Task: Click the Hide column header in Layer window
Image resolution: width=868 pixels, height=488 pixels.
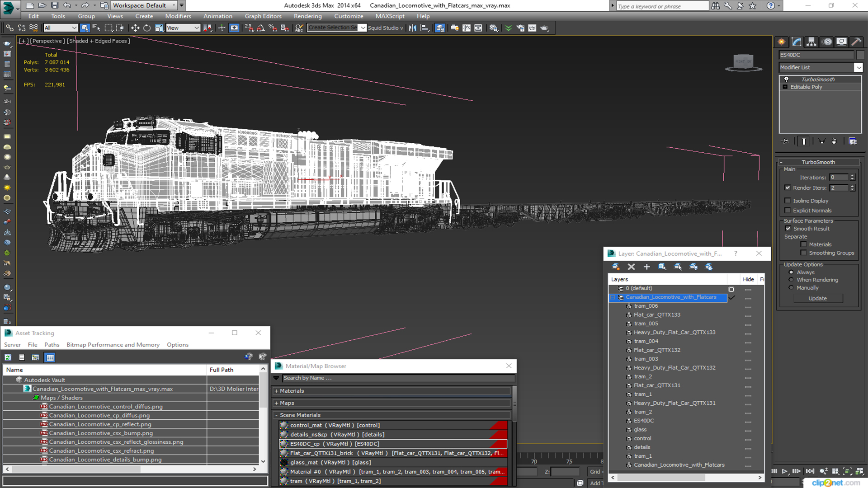Action: tap(748, 280)
